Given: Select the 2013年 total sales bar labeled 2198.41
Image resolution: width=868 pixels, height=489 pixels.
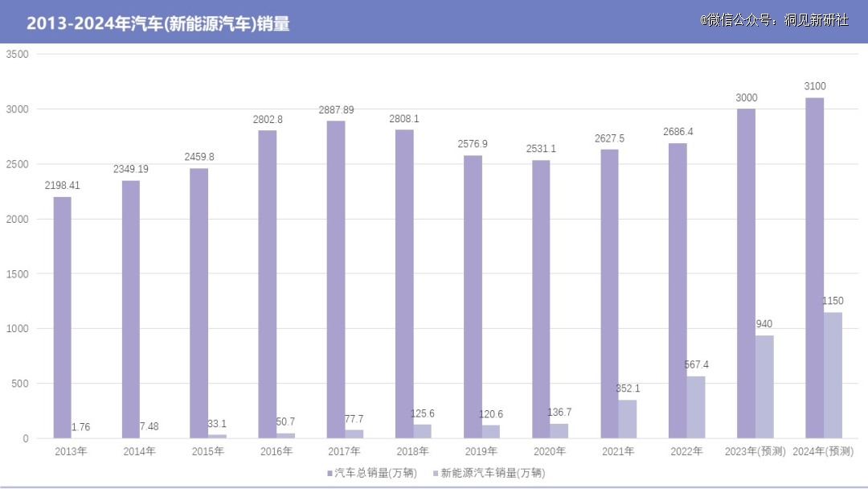Looking at the screenshot, I should pyautogui.click(x=62, y=318).
